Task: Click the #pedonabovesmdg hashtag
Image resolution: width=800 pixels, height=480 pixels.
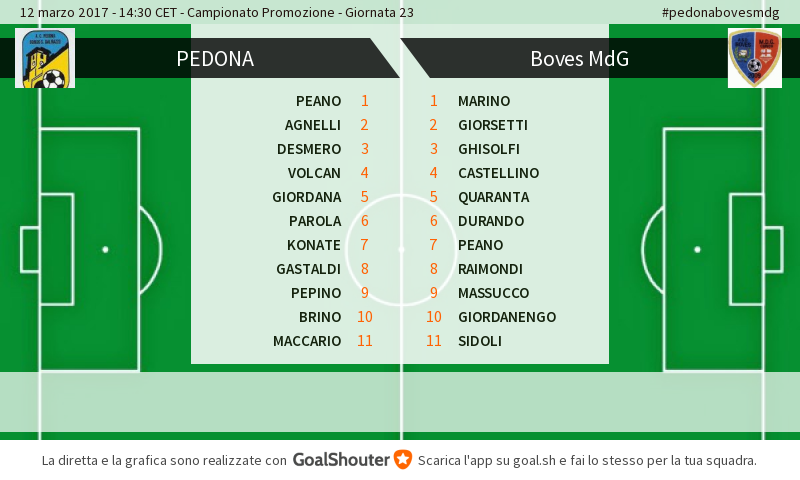Action: 720,12
